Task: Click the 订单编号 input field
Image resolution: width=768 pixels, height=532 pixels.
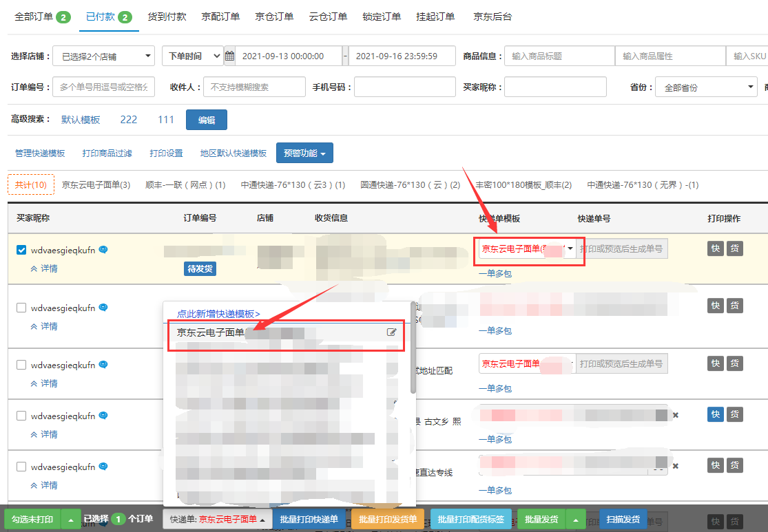Action: pyautogui.click(x=103, y=87)
